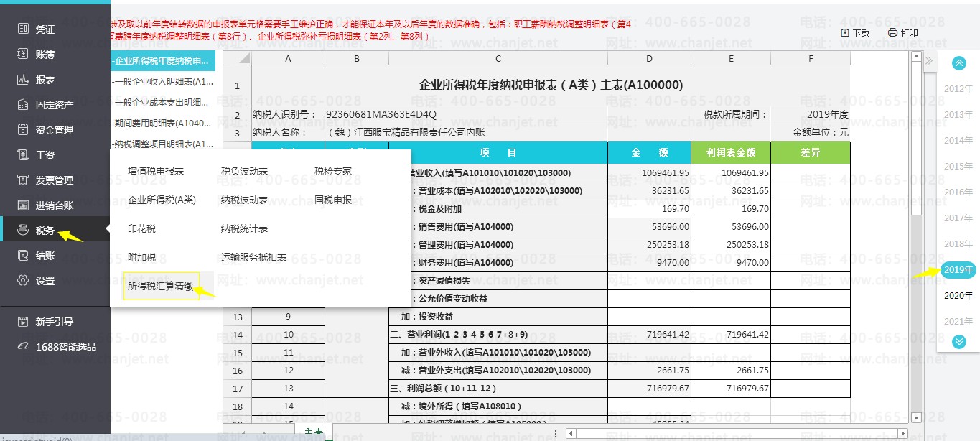Choose 印花税 from tax menu

tap(141, 228)
